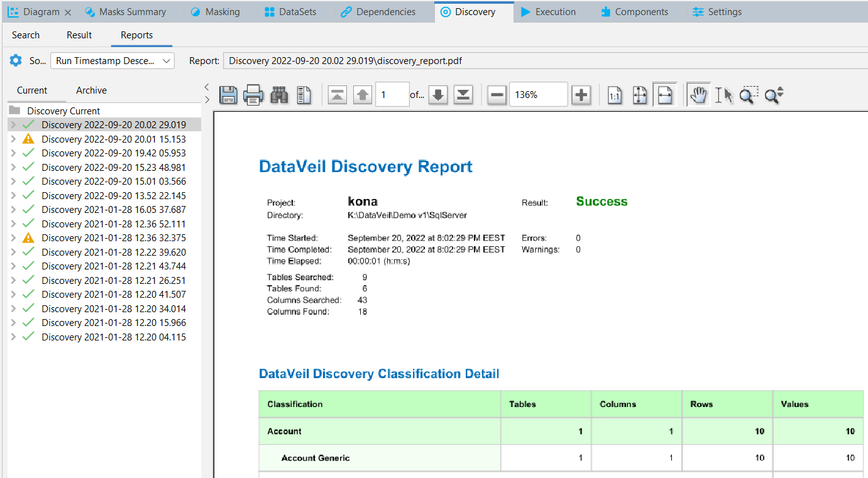
Task: Switch to the Search sub-tab
Action: pyautogui.click(x=26, y=35)
